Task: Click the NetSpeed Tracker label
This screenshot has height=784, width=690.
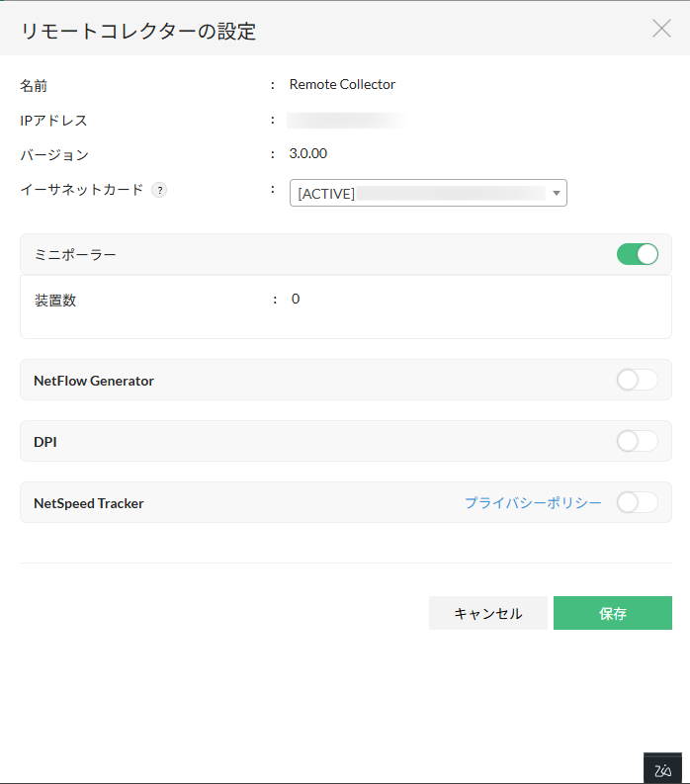Action: tap(89, 503)
